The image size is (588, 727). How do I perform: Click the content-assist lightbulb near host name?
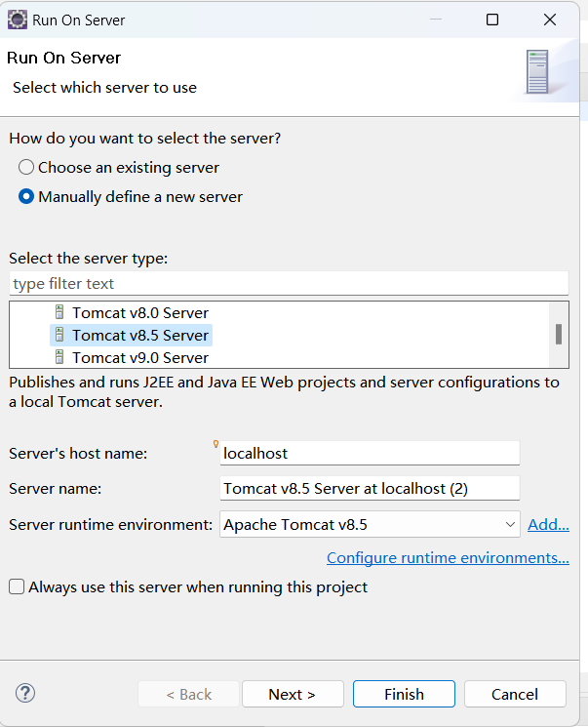pyautogui.click(x=216, y=444)
